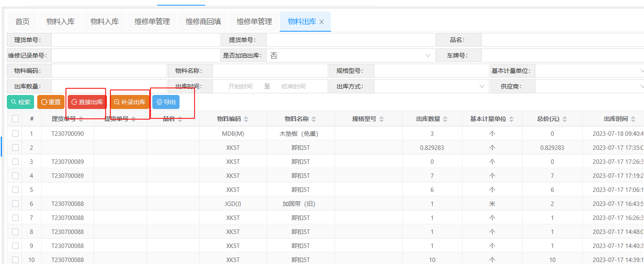Click sort icon beside 基本计量单位 header
Image resolution: width=644 pixels, height=264 pixels.
[x=511, y=119]
